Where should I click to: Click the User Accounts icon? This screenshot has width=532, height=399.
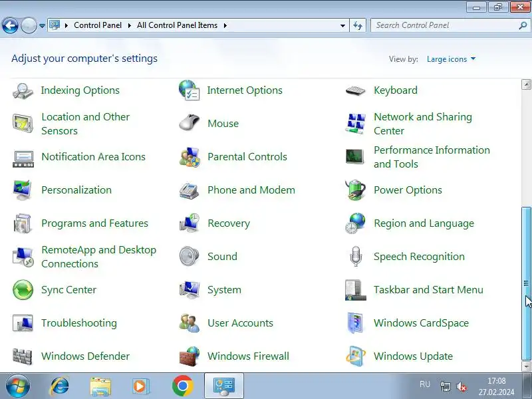click(x=190, y=323)
